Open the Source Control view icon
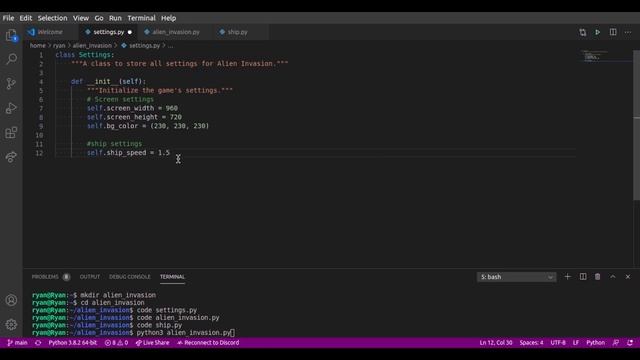 (11, 84)
